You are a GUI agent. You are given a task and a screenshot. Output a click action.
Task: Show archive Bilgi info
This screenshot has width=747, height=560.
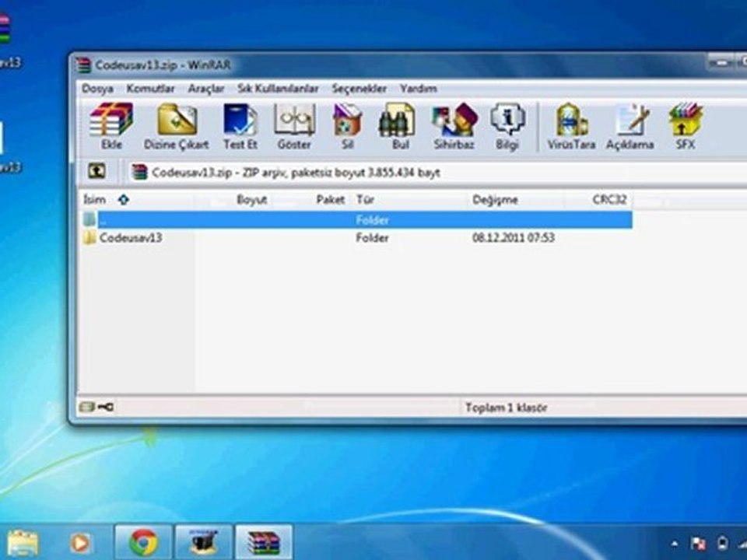pyautogui.click(x=507, y=126)
